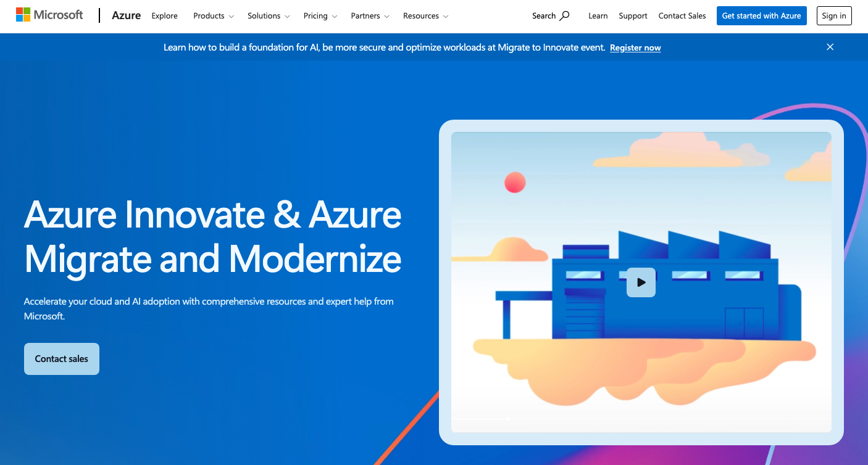Expand the Solutions menu

coord(269,16)
